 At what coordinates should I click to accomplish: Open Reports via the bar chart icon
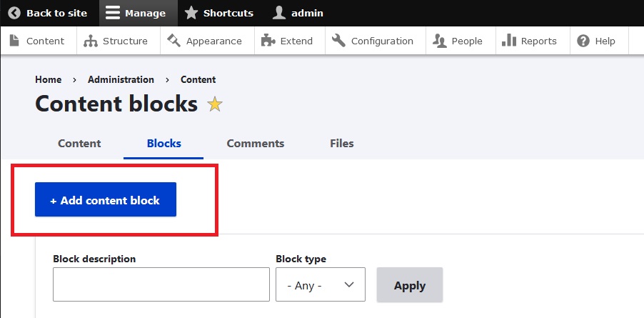click(509, 41)
